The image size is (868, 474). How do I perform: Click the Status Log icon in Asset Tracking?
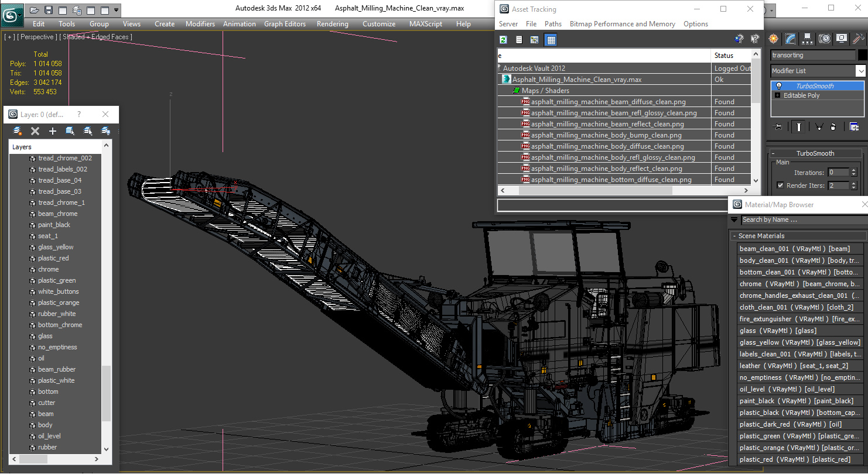(x=519, y=39)
